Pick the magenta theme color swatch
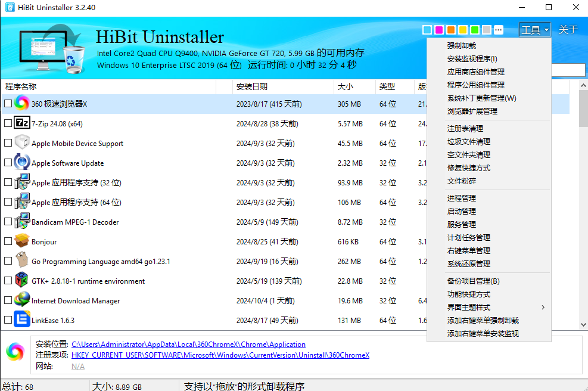 click(x=438, y=30)
